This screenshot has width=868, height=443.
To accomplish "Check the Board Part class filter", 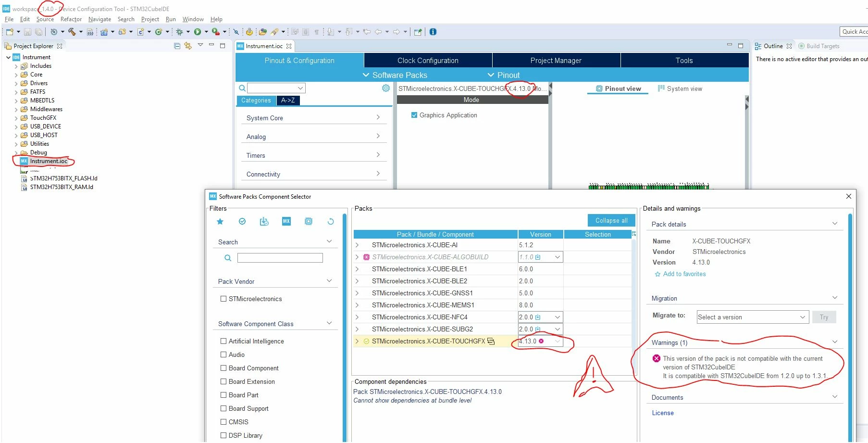I will point(223,395).
